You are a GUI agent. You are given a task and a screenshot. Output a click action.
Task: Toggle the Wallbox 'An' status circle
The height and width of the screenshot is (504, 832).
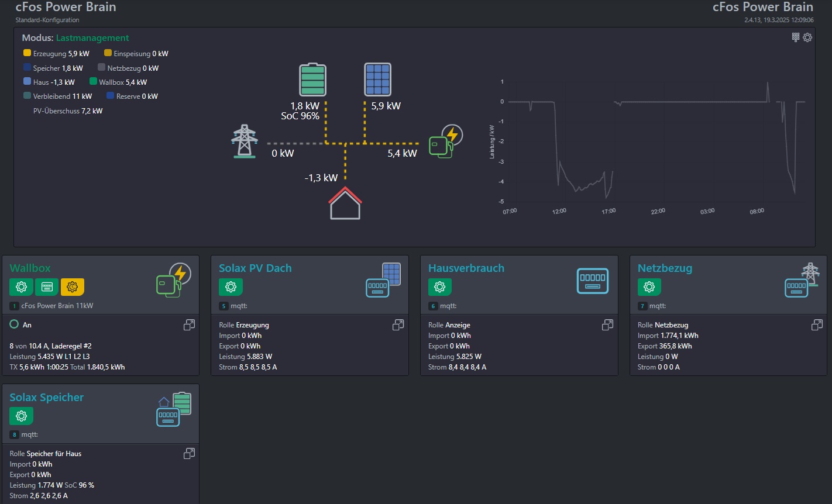15,324
